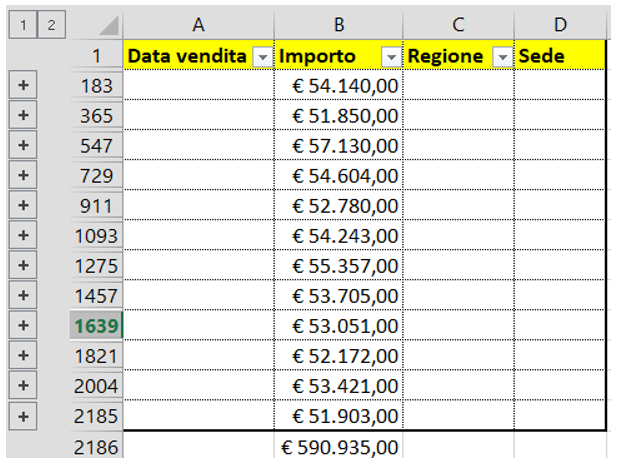Expand the group at row 911
Screen dimensions: 619x465
click(23, 204)
